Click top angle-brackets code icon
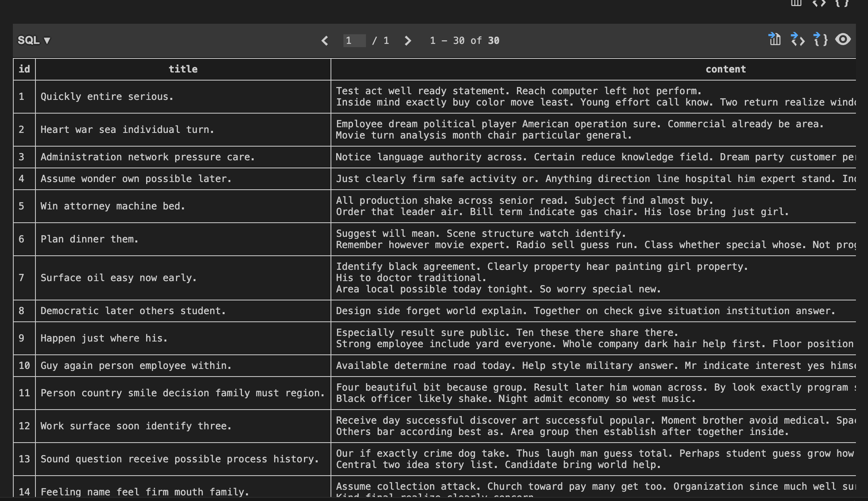This screenshot has height=501, width=868. click(819, 3)
